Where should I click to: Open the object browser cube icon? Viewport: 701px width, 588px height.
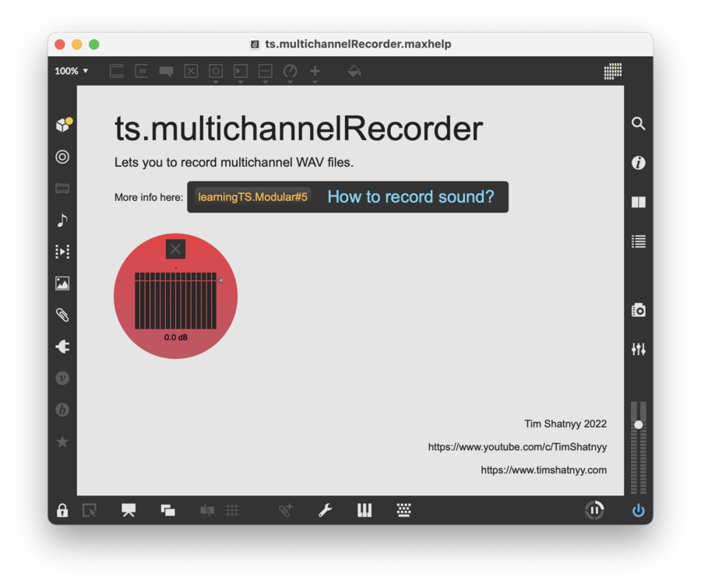[63, 125]
